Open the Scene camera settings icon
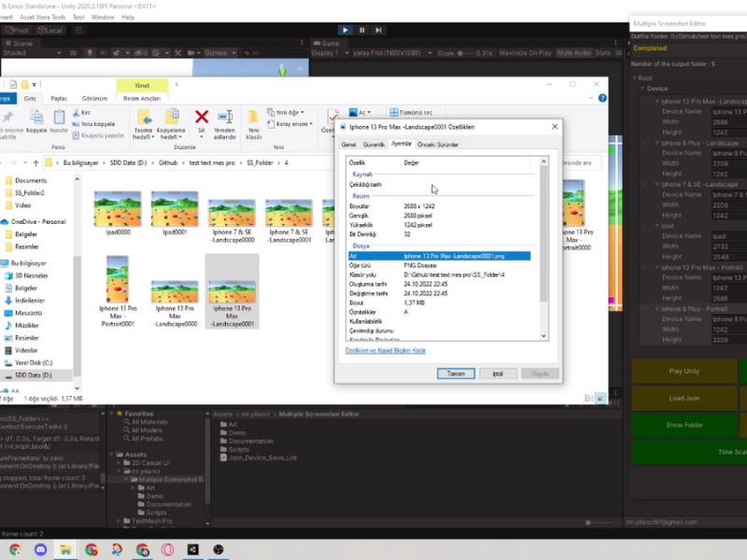 pyautogui.click(x=192, y=53)
